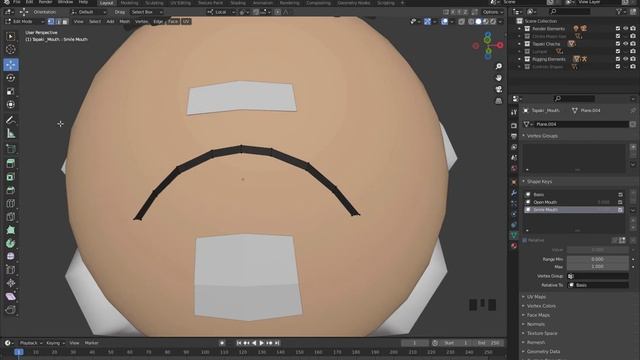
Task: Activate the Scale tool
Action: tap(11, 91)
